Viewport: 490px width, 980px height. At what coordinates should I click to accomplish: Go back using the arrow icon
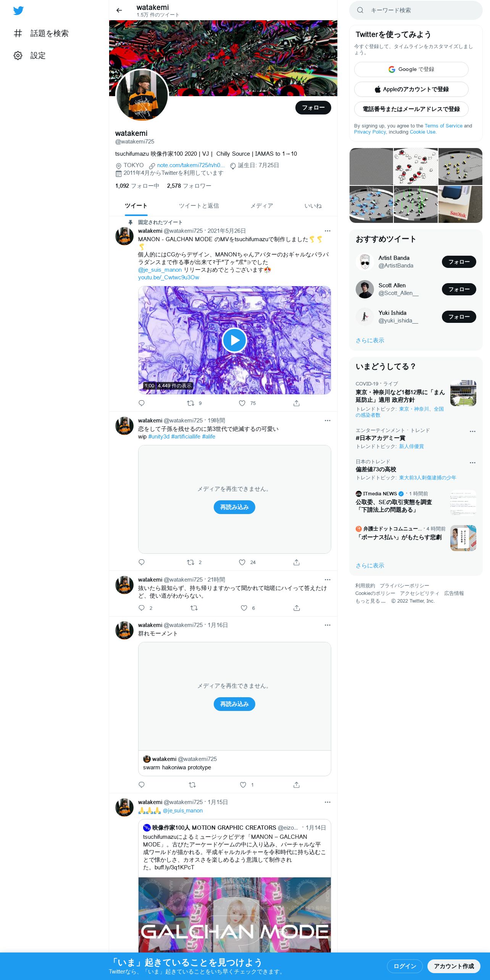[x=119, y=10]
